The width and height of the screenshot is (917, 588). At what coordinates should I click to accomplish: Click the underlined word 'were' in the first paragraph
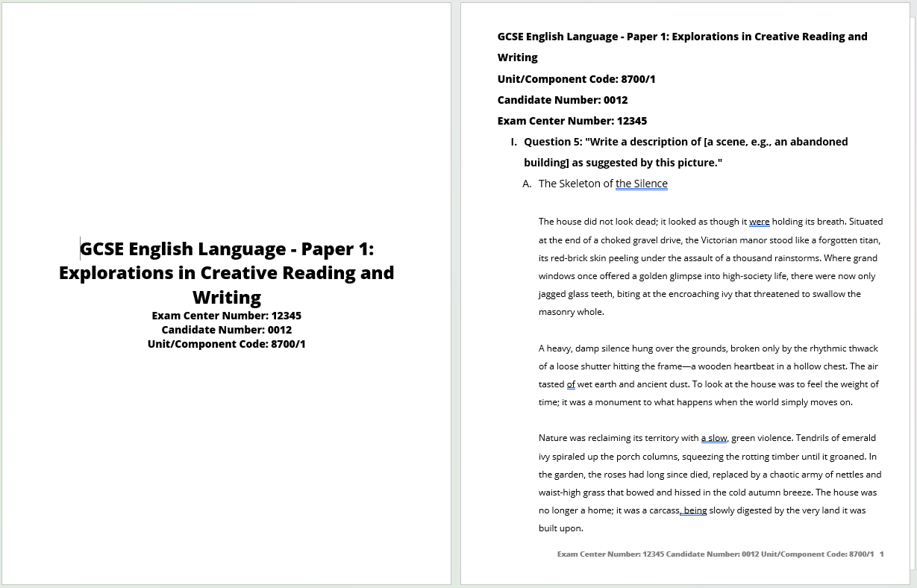[x=760, y=222]
